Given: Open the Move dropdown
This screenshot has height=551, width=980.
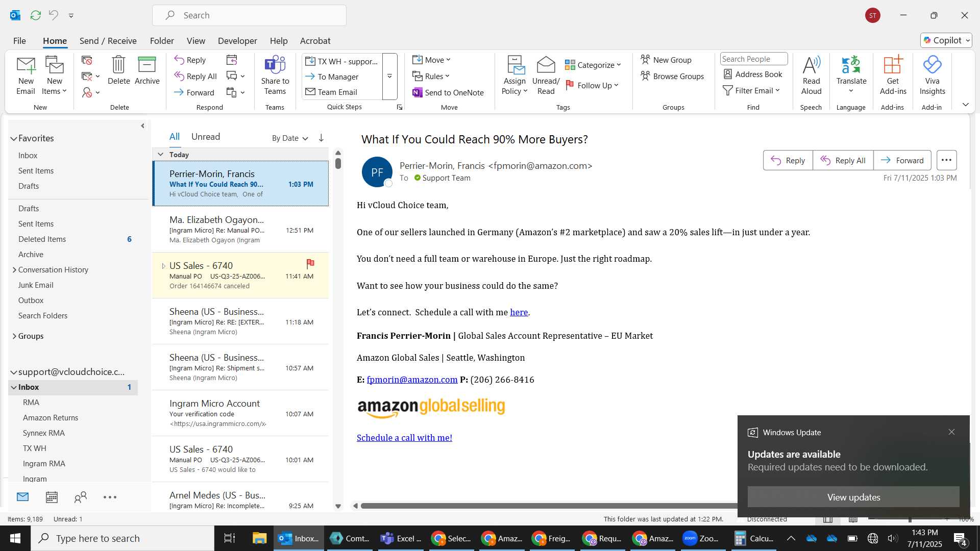Looking at the screenshot, I should click(x=432, y=60).
